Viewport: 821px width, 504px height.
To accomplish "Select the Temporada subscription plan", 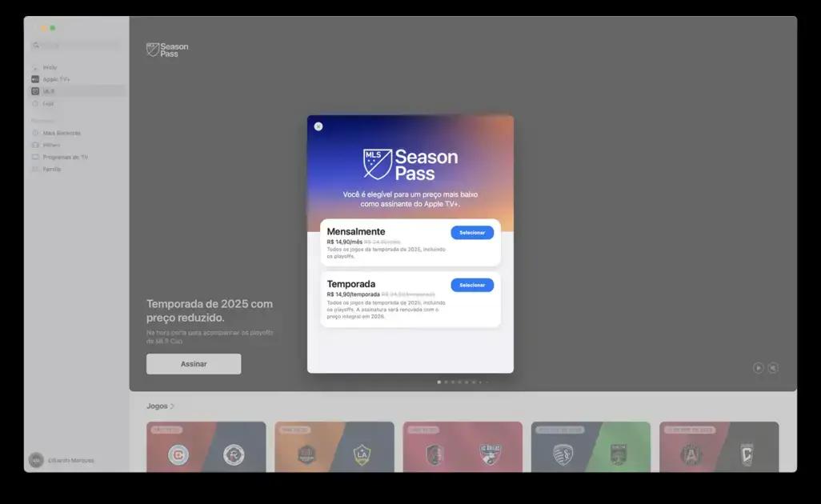I will tap(472, 285).
